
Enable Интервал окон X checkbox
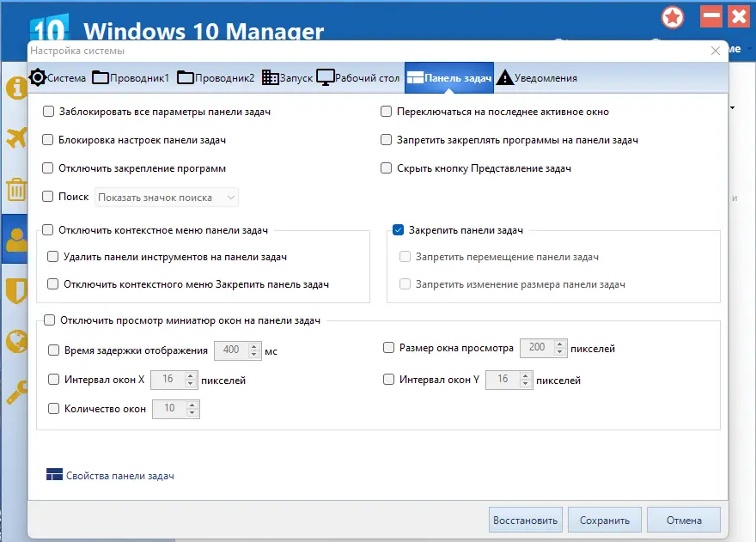click(x=53, y=380)
